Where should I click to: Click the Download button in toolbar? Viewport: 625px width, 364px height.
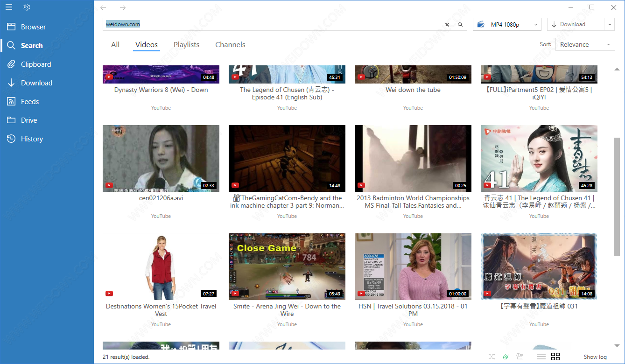(576, 24)
